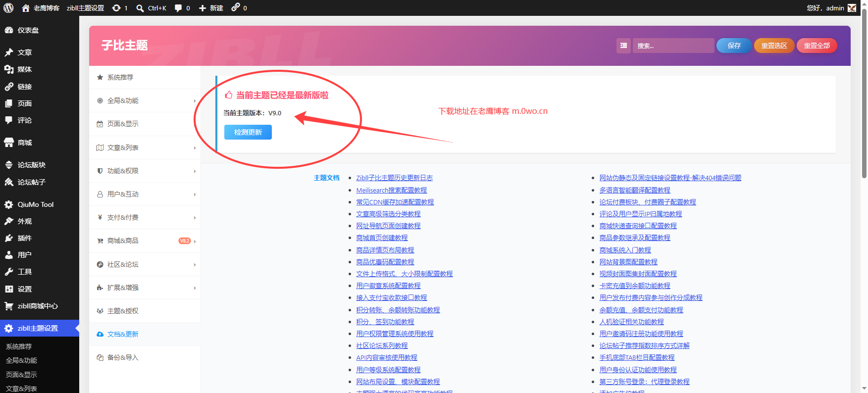Click the 商城 store icon
Viewport: 868px width, 393px height.
point(9,143)
